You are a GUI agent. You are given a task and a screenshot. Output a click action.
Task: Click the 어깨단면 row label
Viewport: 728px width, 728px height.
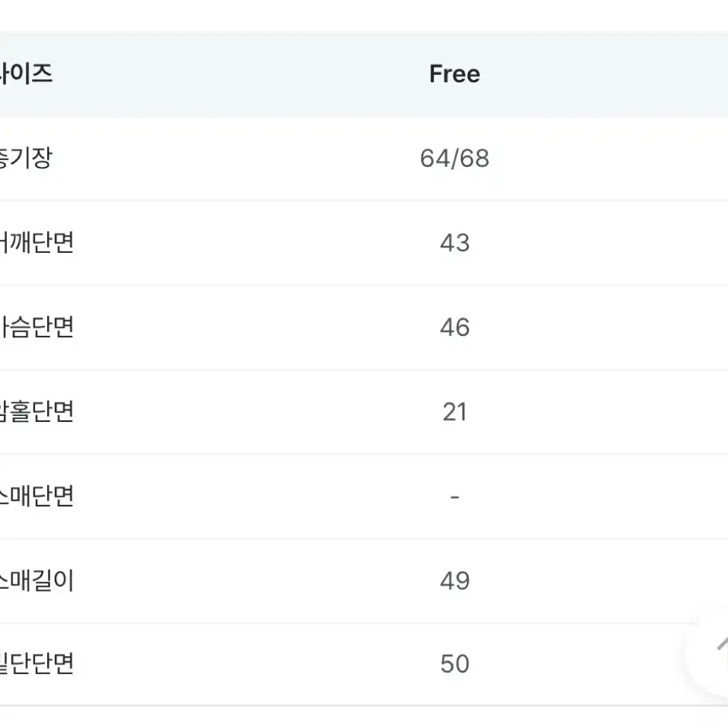click(37, 243)
